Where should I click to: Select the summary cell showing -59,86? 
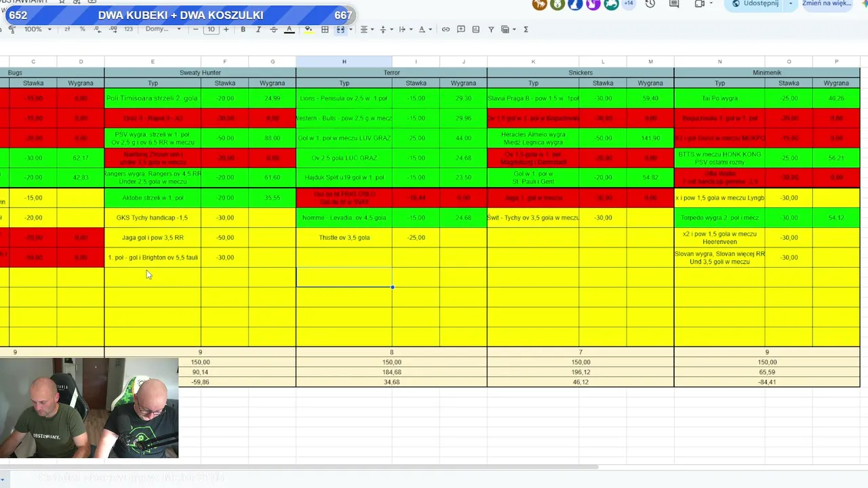pyautogui.click(x=200, y=382)
